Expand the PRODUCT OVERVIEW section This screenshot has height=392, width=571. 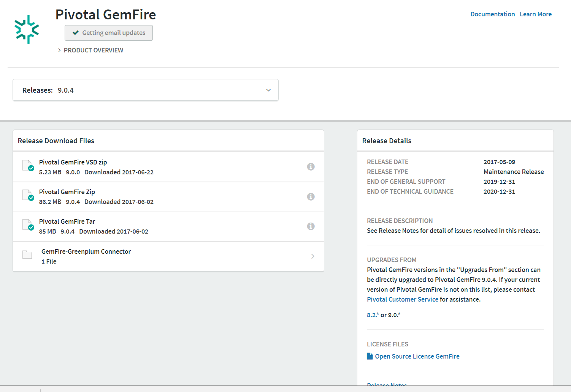pyautogui.click(x=90, y=50)
